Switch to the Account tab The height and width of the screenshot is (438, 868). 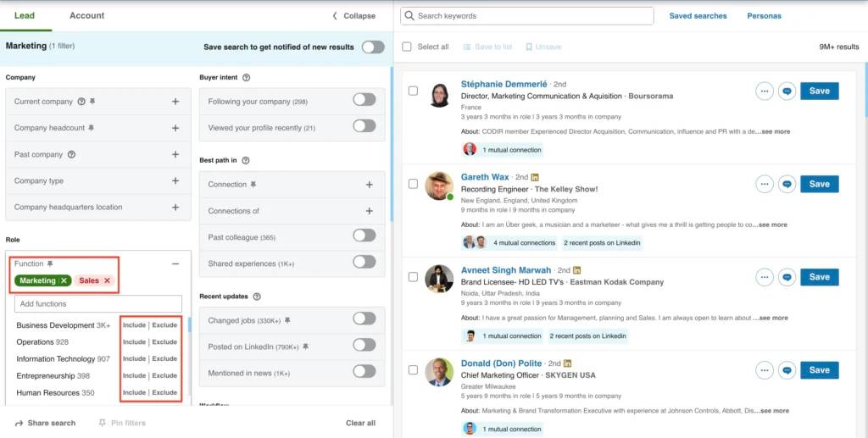86,15
